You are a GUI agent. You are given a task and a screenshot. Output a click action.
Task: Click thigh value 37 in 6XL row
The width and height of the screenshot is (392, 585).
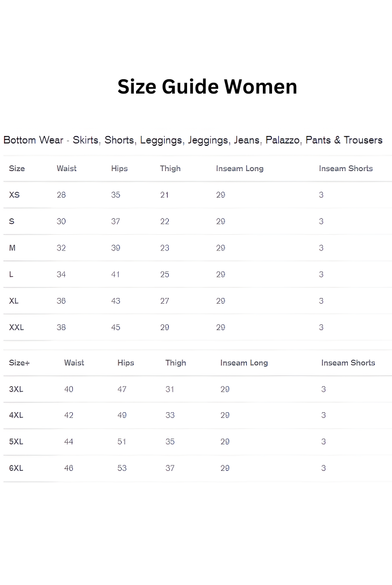pos(170,468)
